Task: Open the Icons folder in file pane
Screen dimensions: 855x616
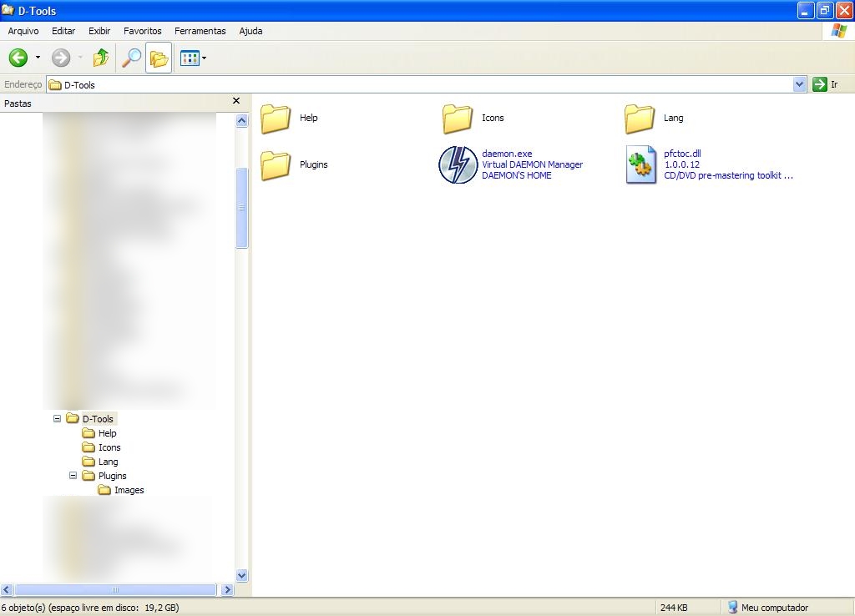Action: (x=458, y=119)
